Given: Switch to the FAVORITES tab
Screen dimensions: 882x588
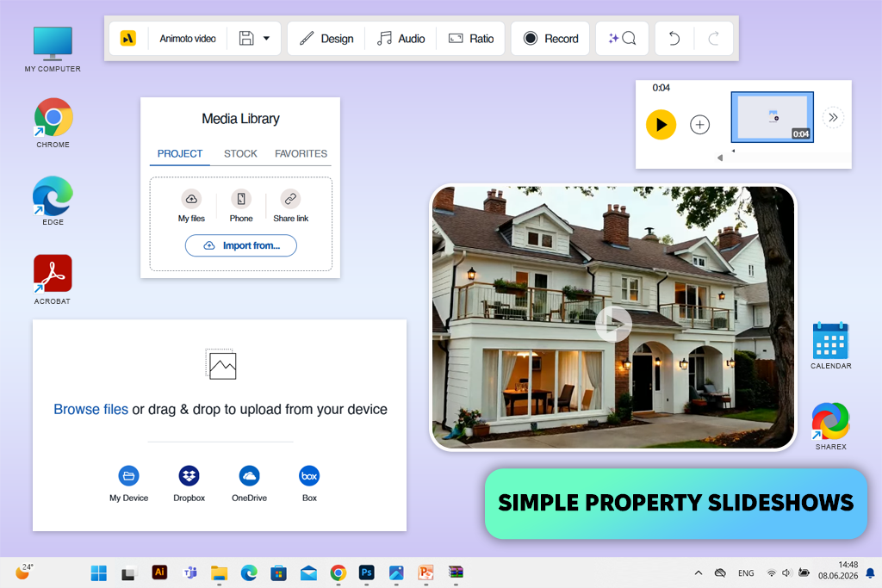Looking at the screenshot, I should (x=301, y=154).
